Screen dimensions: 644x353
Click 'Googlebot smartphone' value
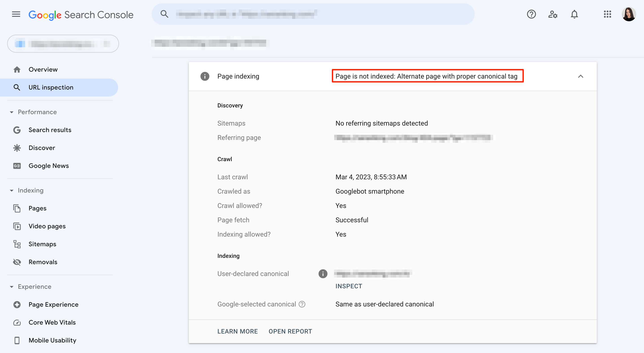370,191
